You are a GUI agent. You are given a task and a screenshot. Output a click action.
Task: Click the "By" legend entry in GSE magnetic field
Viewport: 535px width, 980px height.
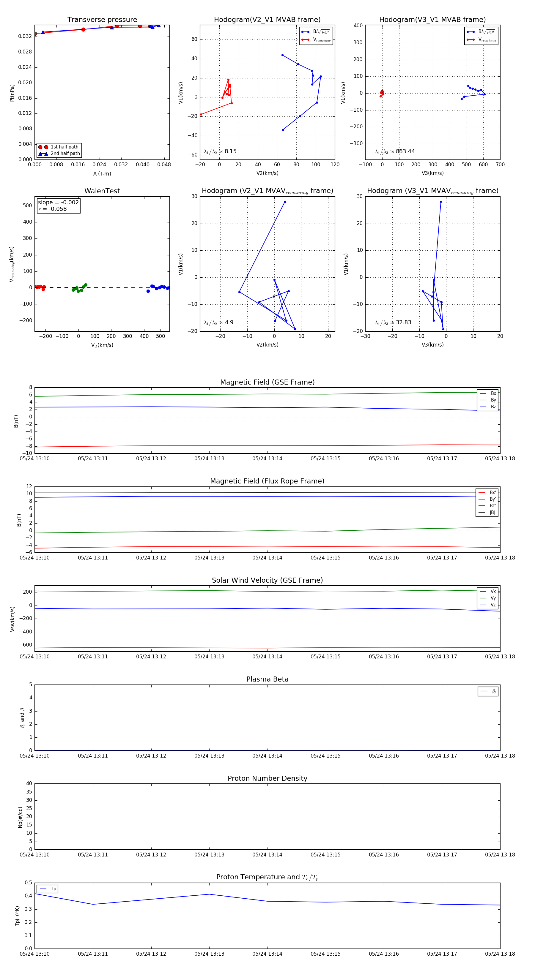(x=488, y=400)
